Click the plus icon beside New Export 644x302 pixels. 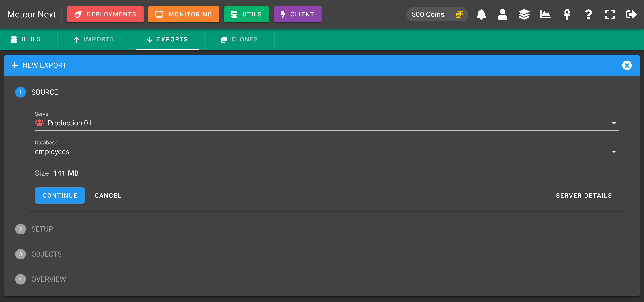pos(15,65)
